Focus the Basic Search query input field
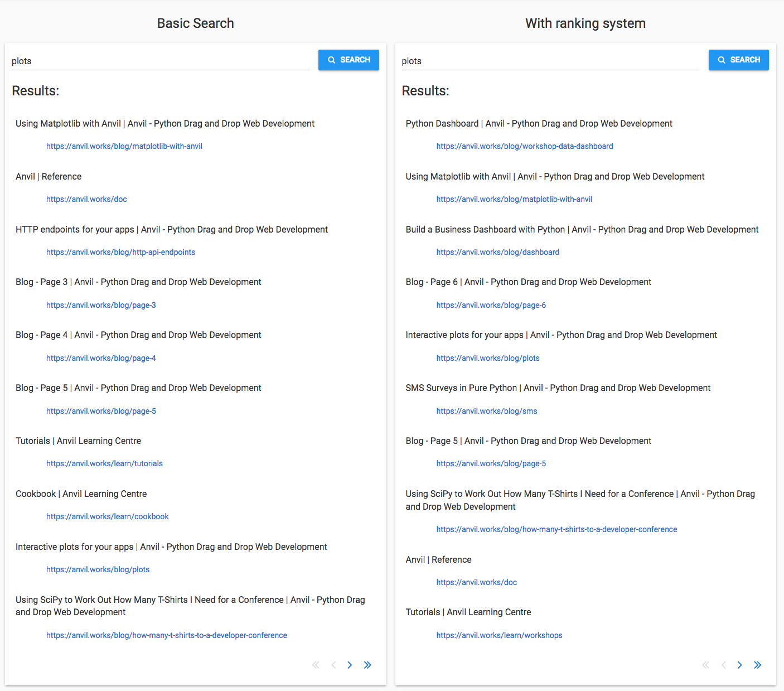 (x=160, y=61)
